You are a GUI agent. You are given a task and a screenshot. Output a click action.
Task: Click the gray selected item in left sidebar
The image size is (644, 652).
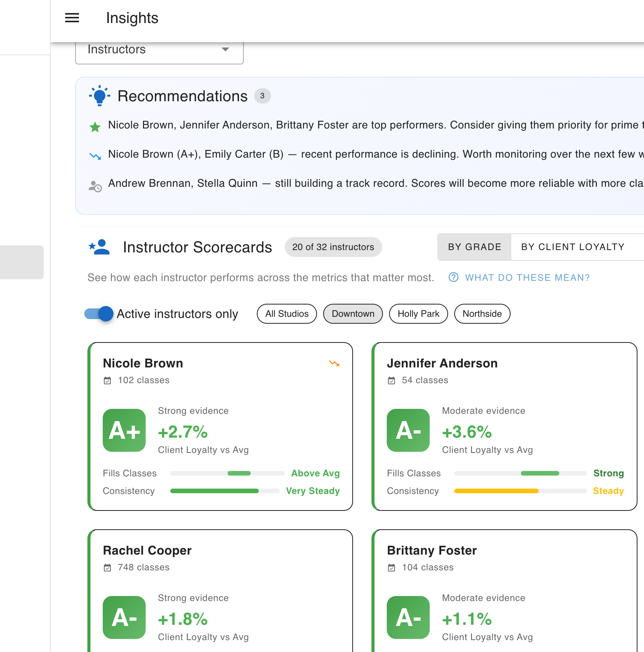(x=22, y=262)
